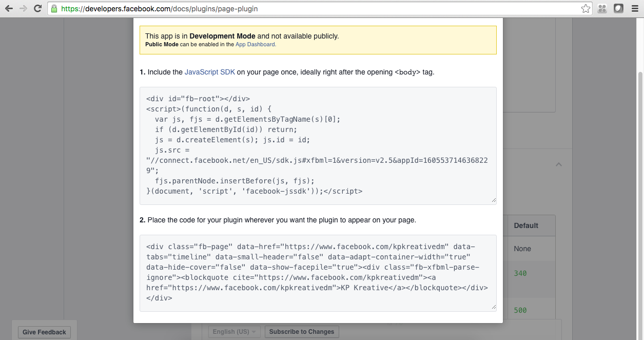The width and height of the screenshot is (644, 340).
Task: Go forward using the browser forward arrow
Action: pos(23,9)
